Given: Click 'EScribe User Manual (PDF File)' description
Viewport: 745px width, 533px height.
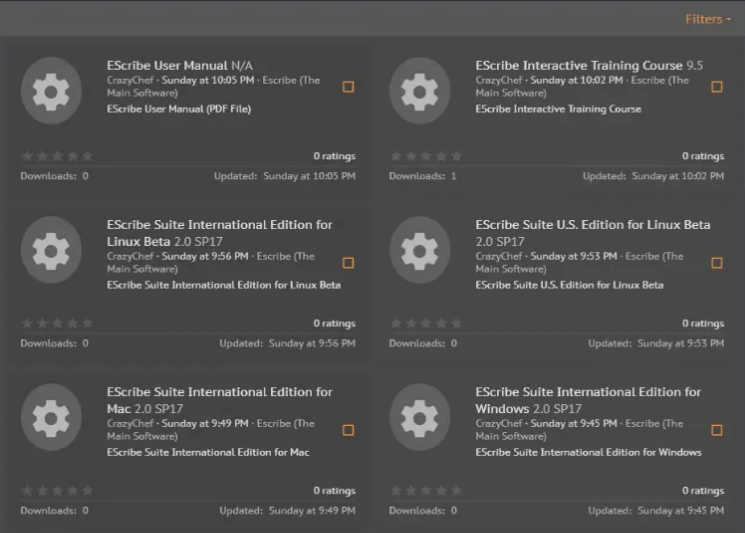Looking at the screenshot, I should click(x=179, y=109).
